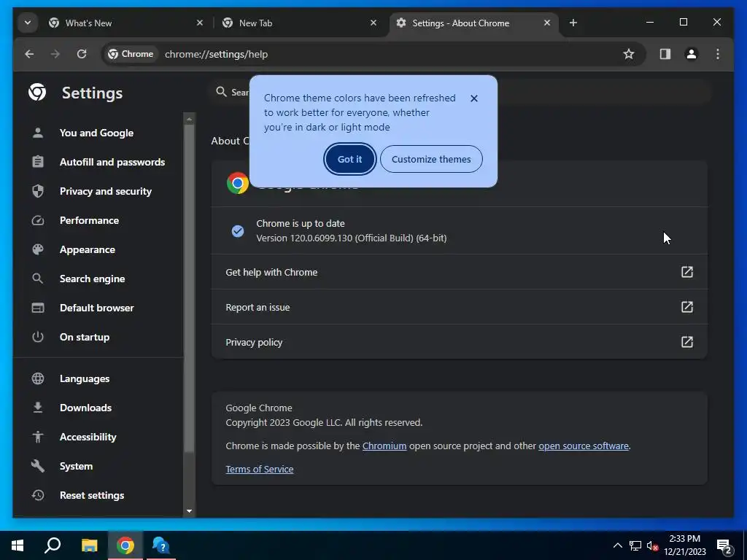Screen dimensions: 747x560
Task: Click the Get help external link icon
Action: coord(687,272)
